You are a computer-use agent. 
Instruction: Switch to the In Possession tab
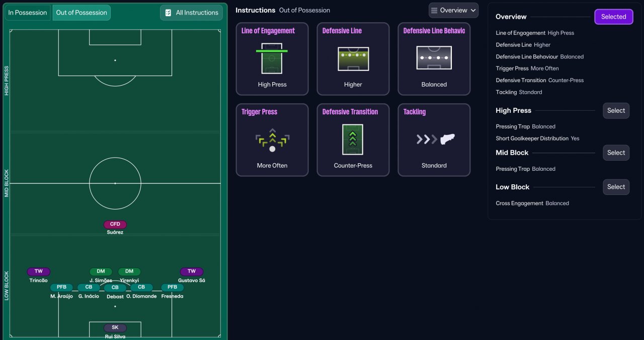(x=28, y=13)
